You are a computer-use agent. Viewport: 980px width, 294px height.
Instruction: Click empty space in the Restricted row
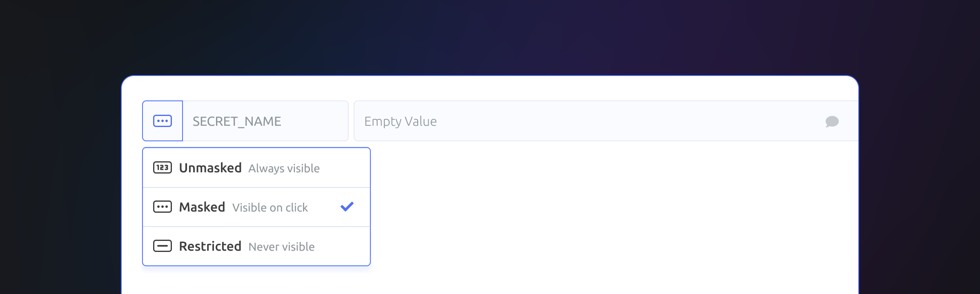342,246
